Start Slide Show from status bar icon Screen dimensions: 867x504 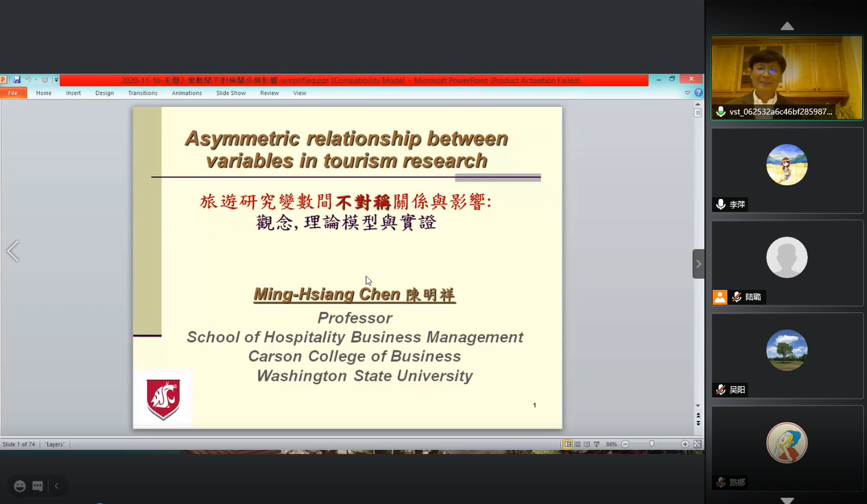point(597,444)
